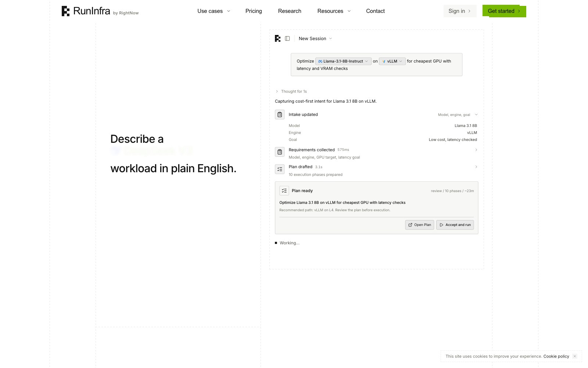Click the Get started button

click(x=504, y=11)
